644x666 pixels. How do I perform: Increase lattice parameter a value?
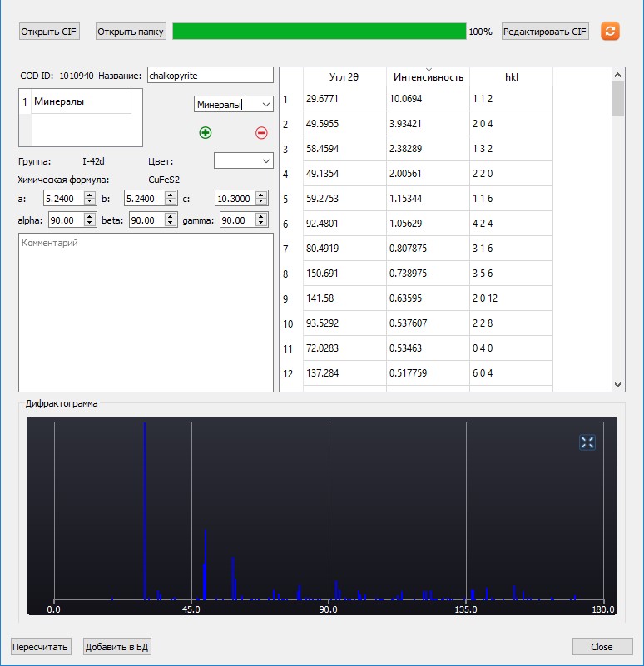tap(90, 195)
